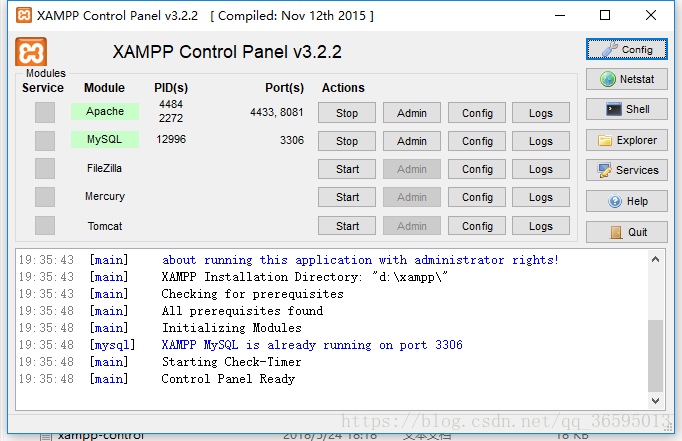Click the Apache ports 4433, 8081
Viewport: 682px width, 441px height.
[x=277, y=112]
